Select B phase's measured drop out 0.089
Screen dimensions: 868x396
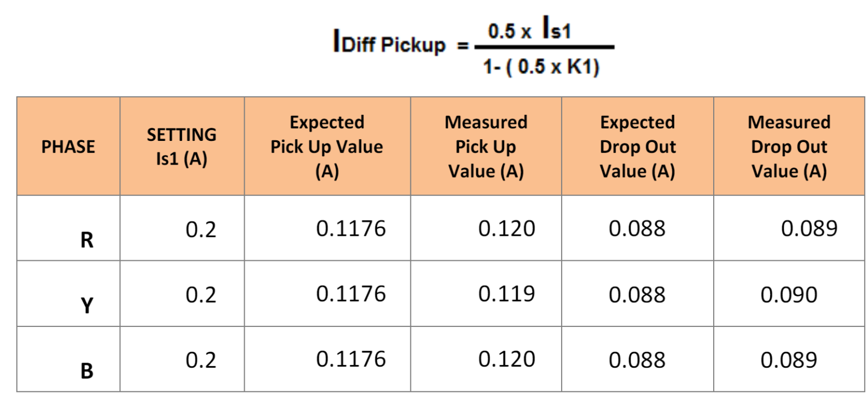coord(789,360)
